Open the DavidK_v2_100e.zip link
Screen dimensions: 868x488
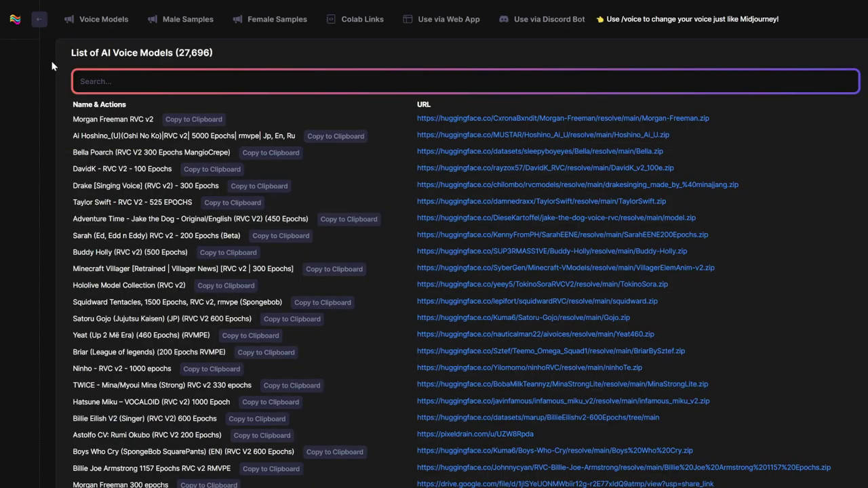(x=545, y=168)
